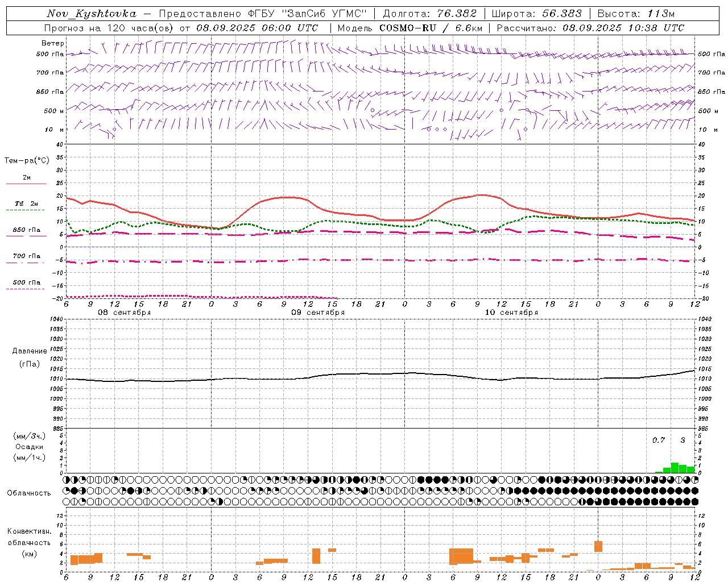Click the '(гПа)' pressure unit label
728x582 pixels.
click(x=30, y=364)
